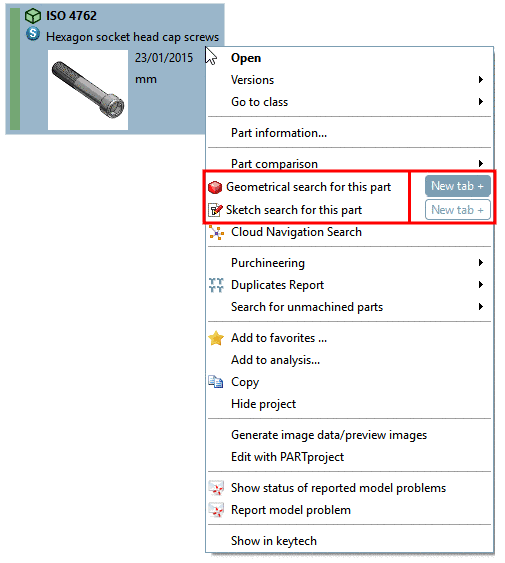This screenshot has width=505, height=563.
Task: Open Versions menu entry
Action: coord(252,80)
